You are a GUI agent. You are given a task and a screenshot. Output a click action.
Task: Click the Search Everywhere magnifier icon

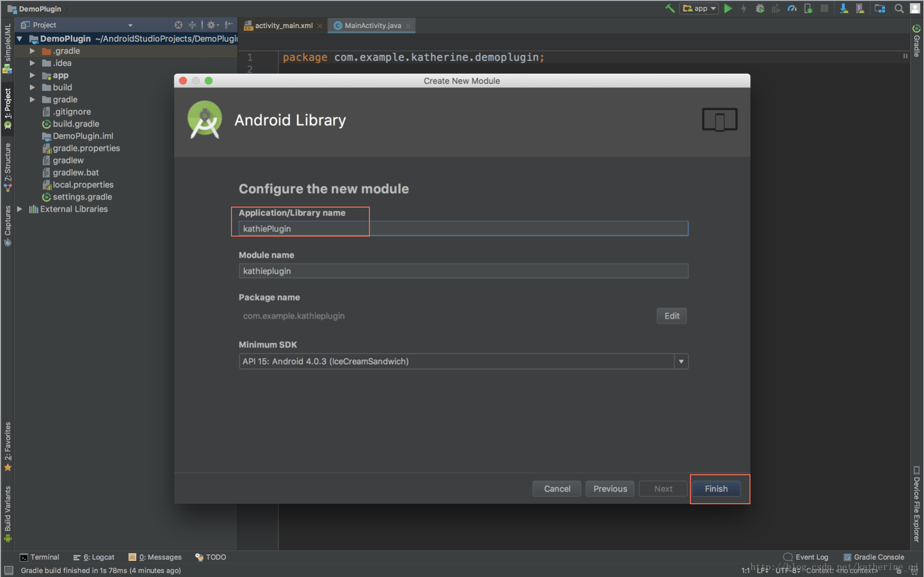899,8
